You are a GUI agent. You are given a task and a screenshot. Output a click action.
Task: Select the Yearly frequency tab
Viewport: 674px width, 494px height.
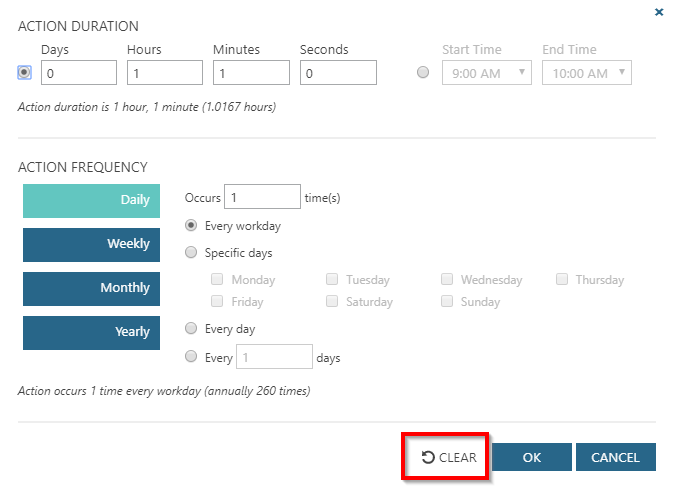[x=91, y=332]
